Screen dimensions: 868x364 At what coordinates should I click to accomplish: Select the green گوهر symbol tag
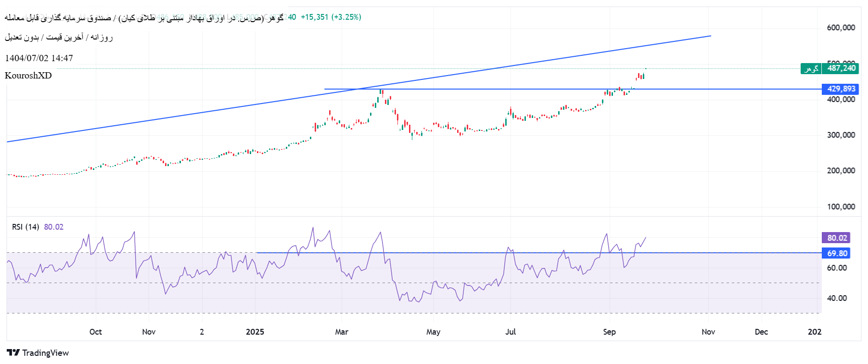811,69
